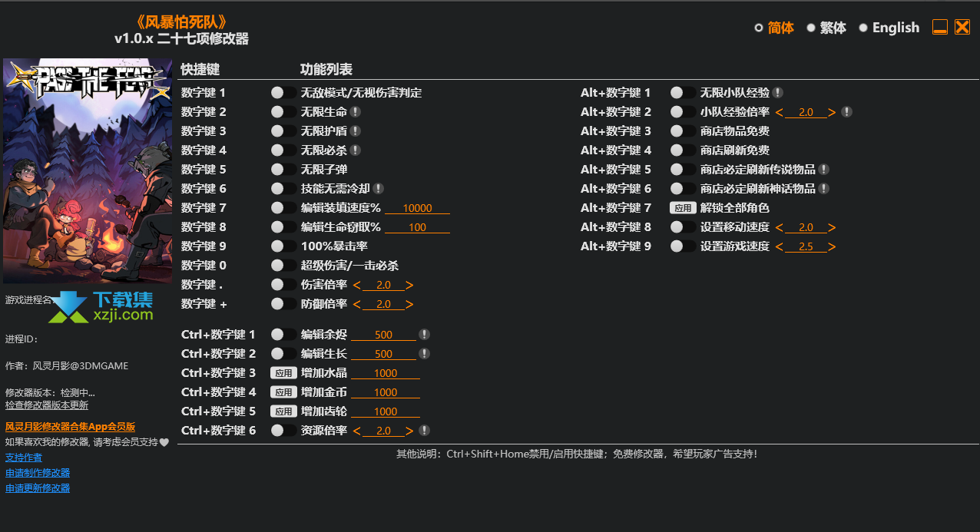The image size is (980, 532).
Task: Enable 商店刷新免费 toggle
Action: coord(683,150)
